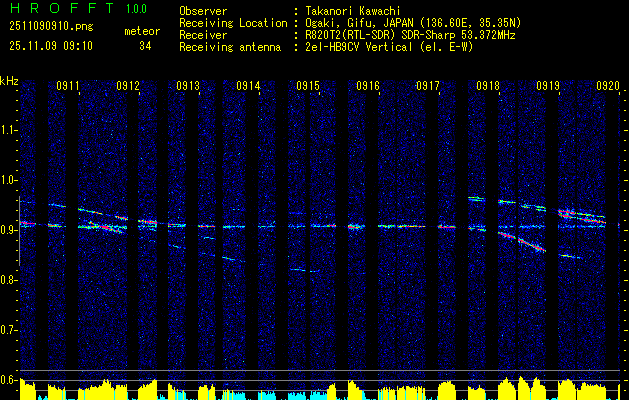Viewport: 629px width, 400px height.
Task: Click the meteor label
Action: (142, 31)
